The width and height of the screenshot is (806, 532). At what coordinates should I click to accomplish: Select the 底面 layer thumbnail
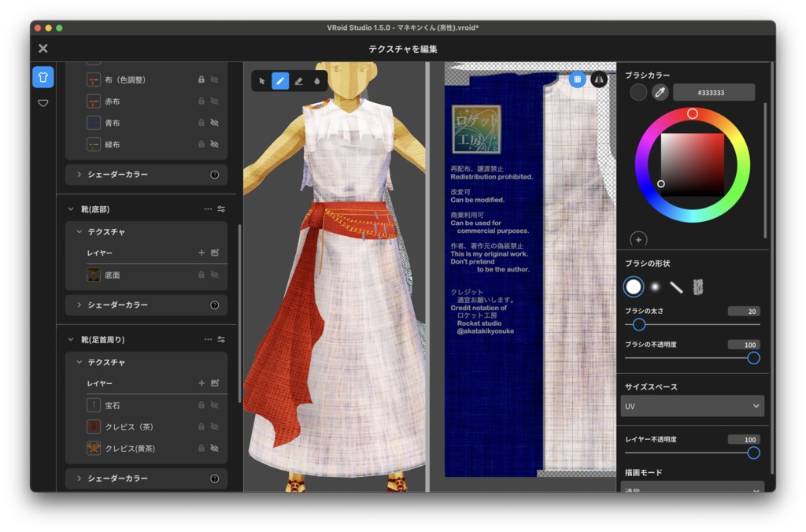(x=94, y=275)
